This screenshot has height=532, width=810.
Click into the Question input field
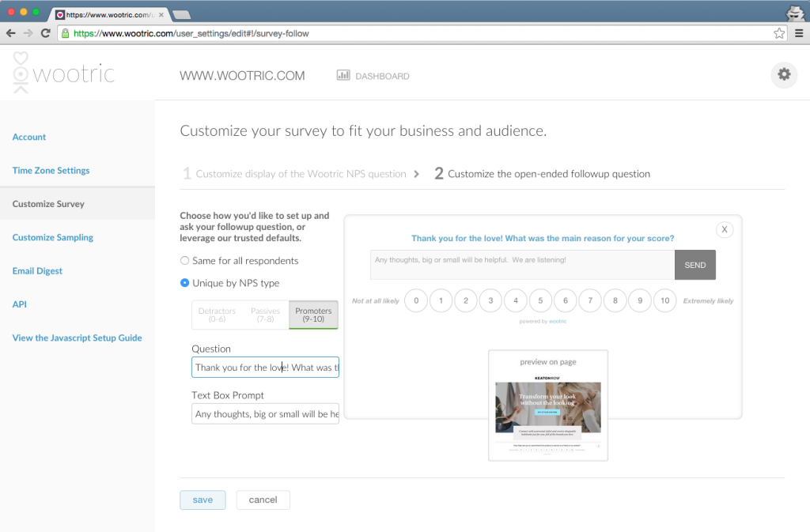click(265, 368)
